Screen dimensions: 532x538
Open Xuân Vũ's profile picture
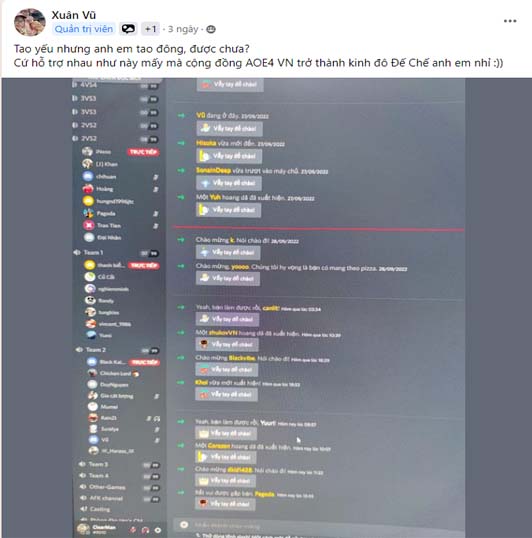[x=30, y=23]
